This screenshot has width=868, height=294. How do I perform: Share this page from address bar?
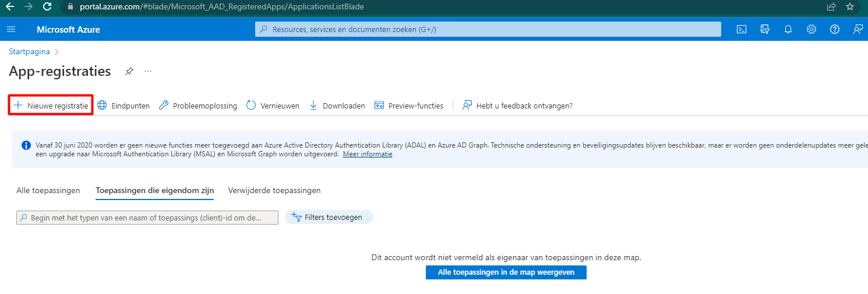coord(831,7)
